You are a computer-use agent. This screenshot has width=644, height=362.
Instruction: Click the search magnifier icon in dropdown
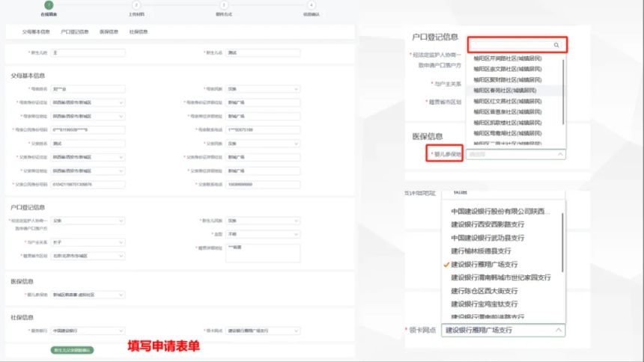click(x=556, y=45)
